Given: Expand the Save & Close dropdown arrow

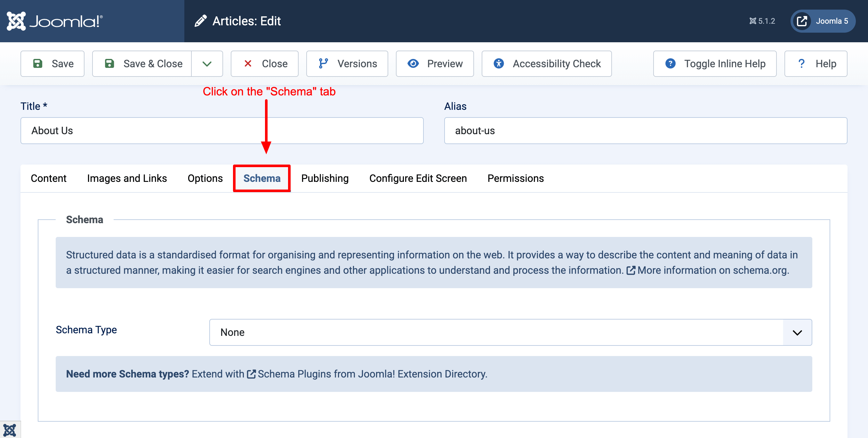Looking at the screenshot, I should point(207,63).
